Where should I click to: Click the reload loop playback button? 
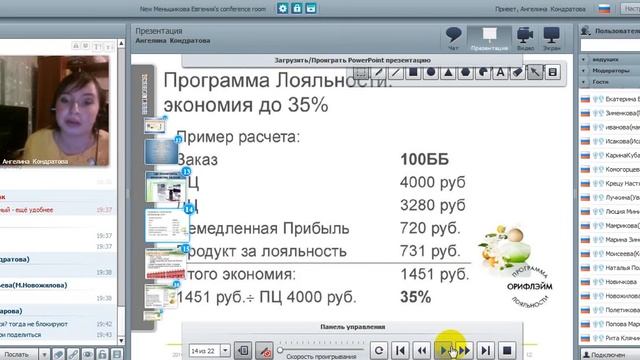tap(379, 350)
